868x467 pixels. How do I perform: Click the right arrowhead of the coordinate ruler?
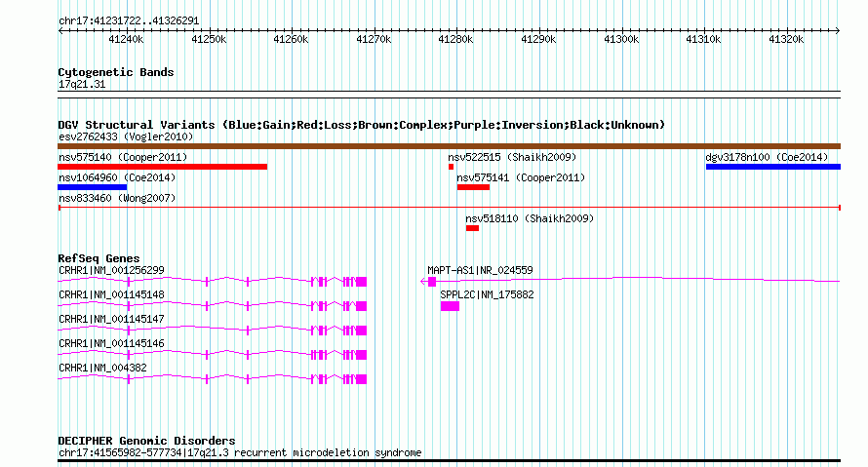[x=838, y=31]
